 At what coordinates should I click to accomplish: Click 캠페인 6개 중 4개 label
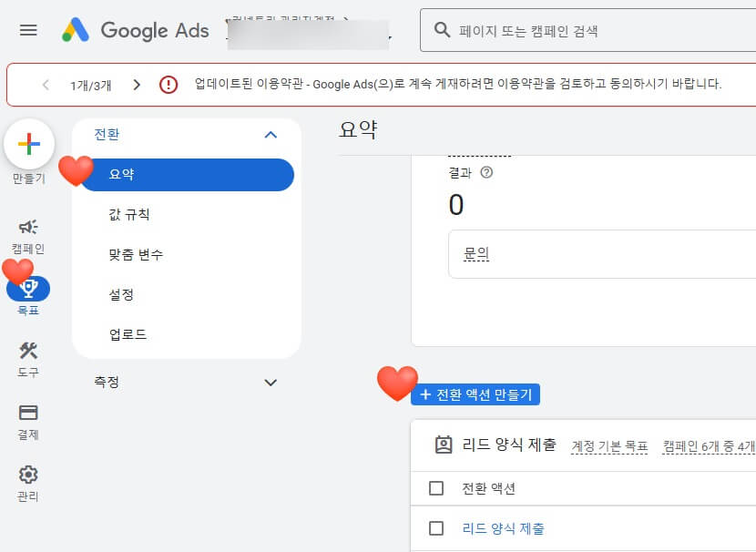click(709, 446)
